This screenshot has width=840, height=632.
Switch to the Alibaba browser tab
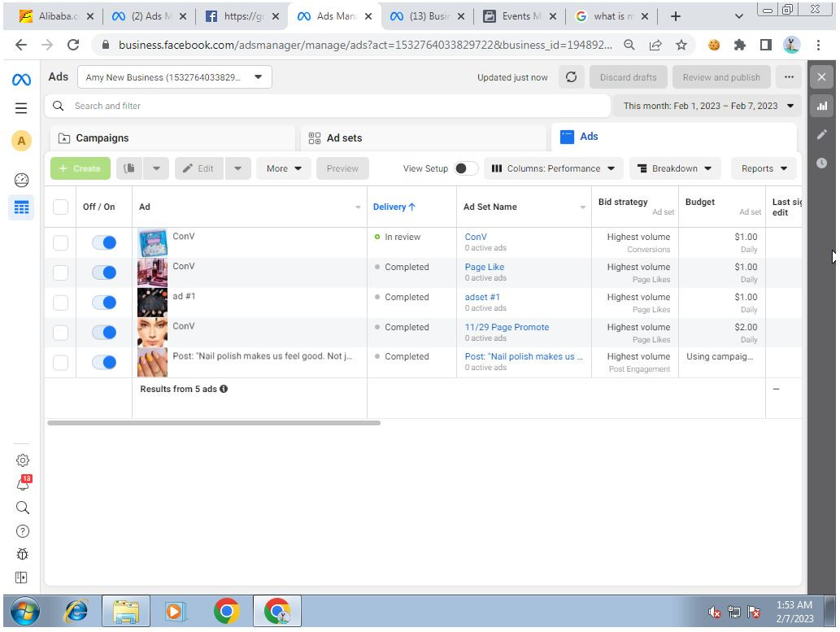56,16
